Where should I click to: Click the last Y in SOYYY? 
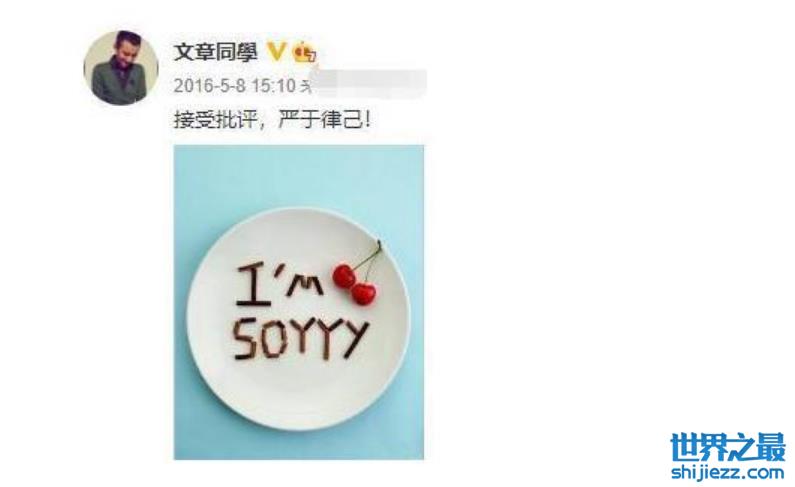coord(353,340)
